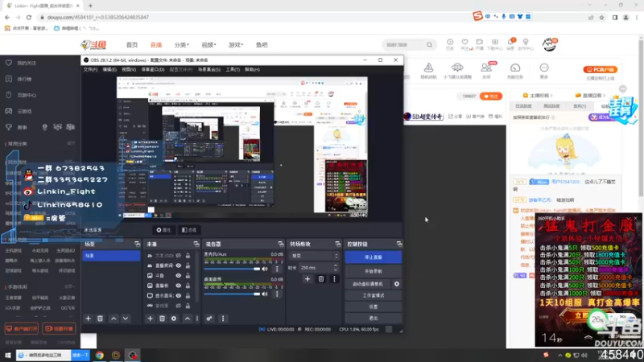Adjust 桌面音频 volume slider
The width and height of the screenshot is (644, 362).
[x=232, y=294]
